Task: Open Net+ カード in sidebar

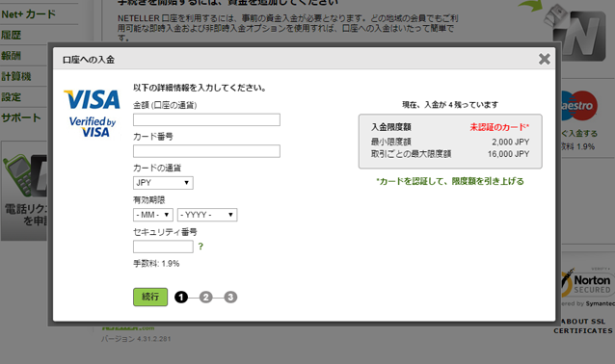Action: pyautogui.click(x=29, y=14)
